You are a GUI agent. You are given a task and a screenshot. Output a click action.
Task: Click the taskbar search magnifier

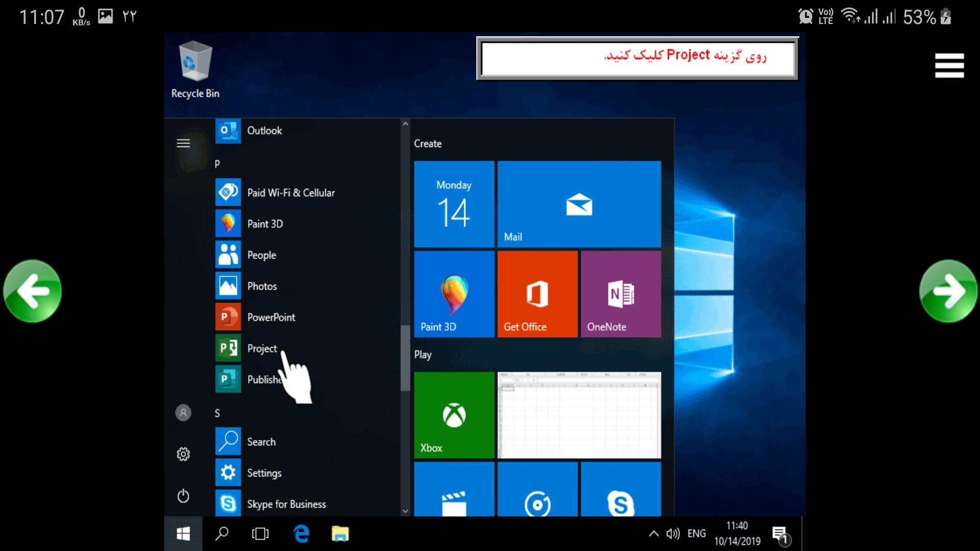[x=222, y=534]
